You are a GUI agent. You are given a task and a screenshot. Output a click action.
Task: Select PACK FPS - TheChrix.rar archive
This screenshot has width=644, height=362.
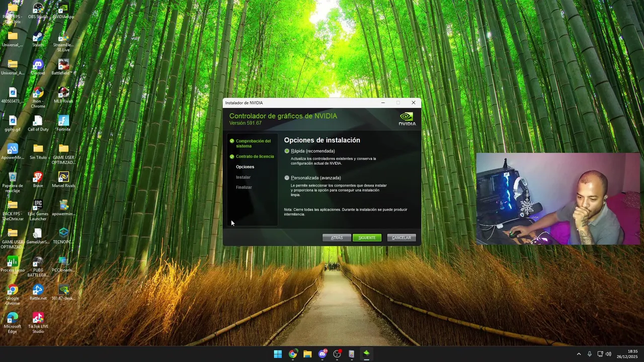click(x=13, y=211)
